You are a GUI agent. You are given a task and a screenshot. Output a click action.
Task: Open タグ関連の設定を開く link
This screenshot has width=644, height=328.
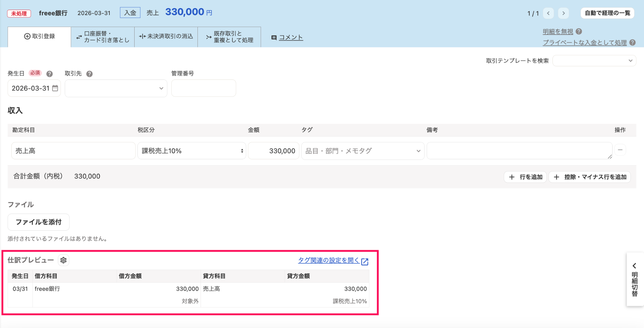point(329,260)
